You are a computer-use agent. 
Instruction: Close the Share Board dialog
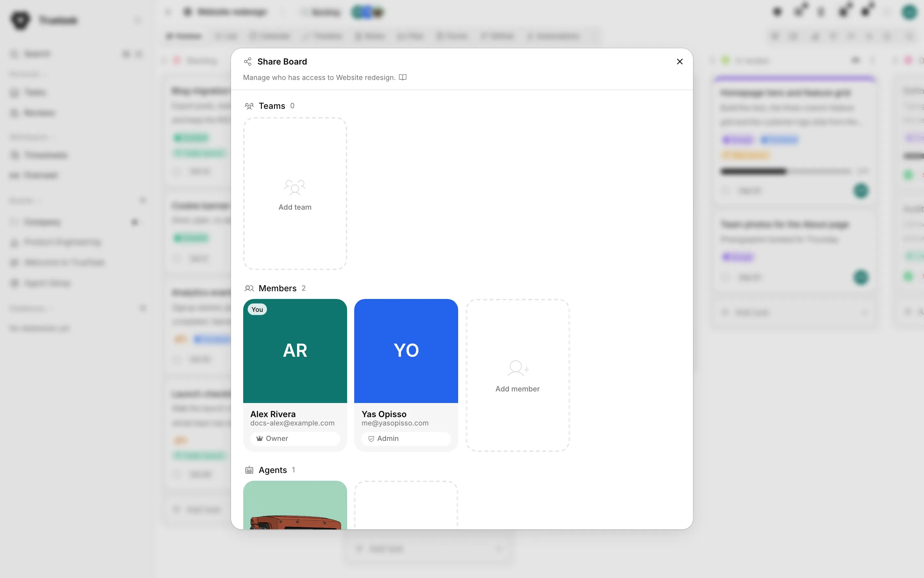point(680,62)
